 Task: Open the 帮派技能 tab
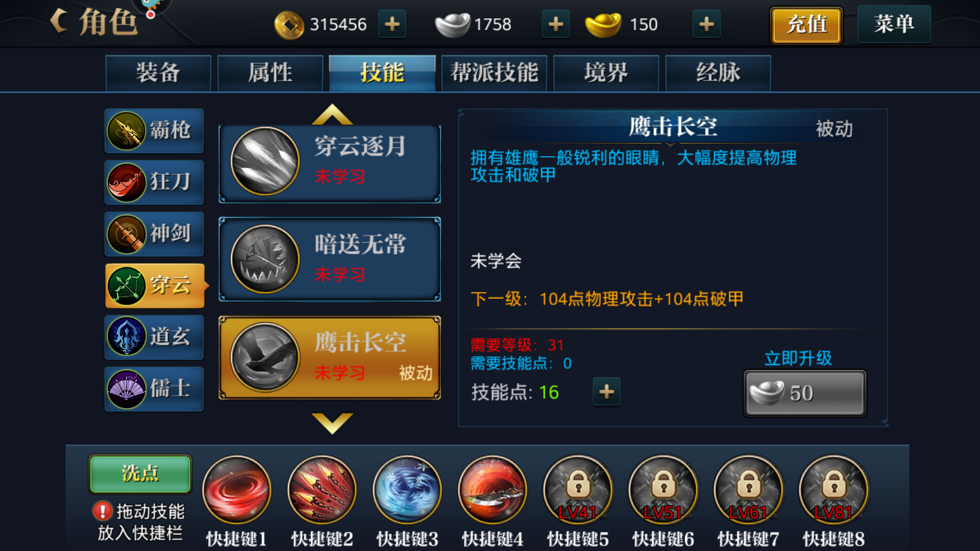(494, 73)
